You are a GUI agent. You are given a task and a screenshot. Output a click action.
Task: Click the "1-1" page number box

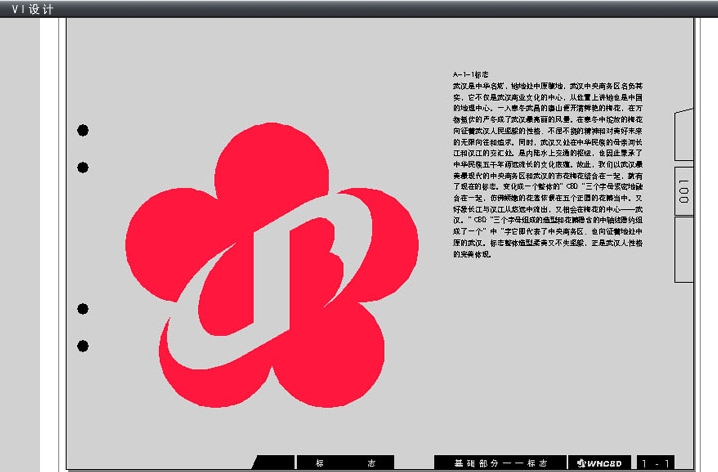[x=656, y=463]
